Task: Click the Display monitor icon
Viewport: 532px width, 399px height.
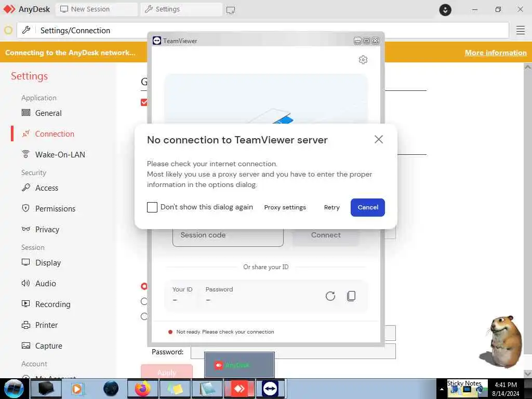Action: (x=26, y=262)
